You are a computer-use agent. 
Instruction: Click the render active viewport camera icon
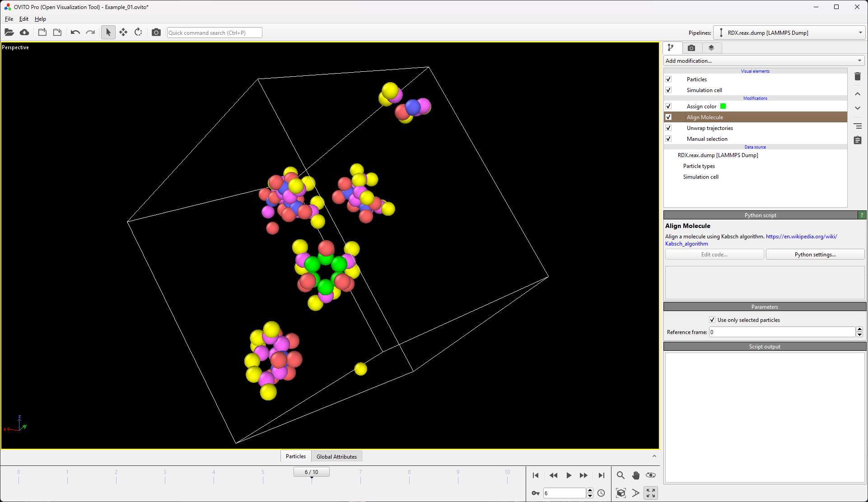tap(156, 33)
